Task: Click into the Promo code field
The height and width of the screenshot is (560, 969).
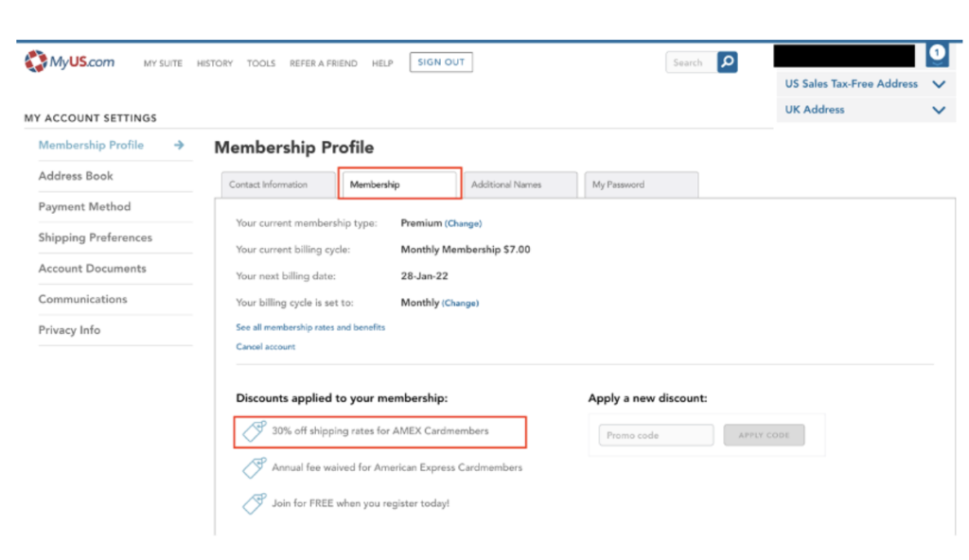Action: [x=656, y=435]
